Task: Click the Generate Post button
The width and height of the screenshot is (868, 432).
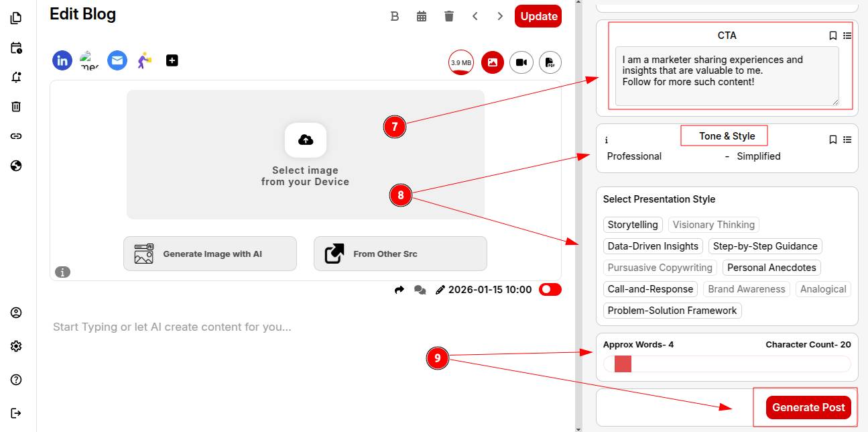Action: [808, 407]
